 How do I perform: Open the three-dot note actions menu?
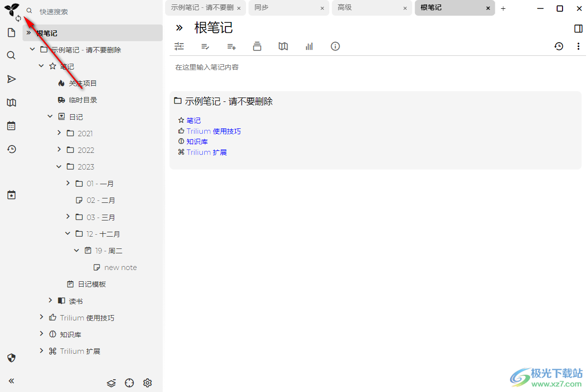(578, 46)
